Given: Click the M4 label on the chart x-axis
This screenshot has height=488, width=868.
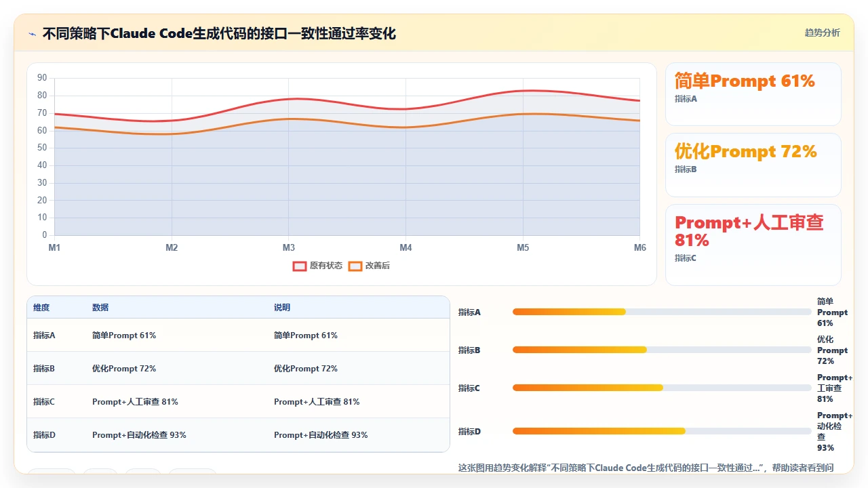Looking at the screenshot, I should [406, 248].
